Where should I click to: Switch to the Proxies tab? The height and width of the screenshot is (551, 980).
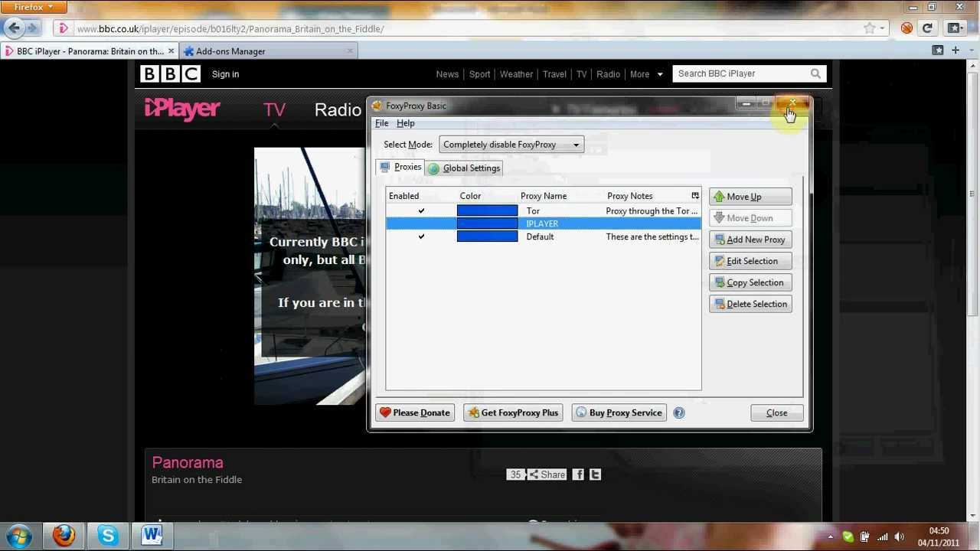(400, 167)
